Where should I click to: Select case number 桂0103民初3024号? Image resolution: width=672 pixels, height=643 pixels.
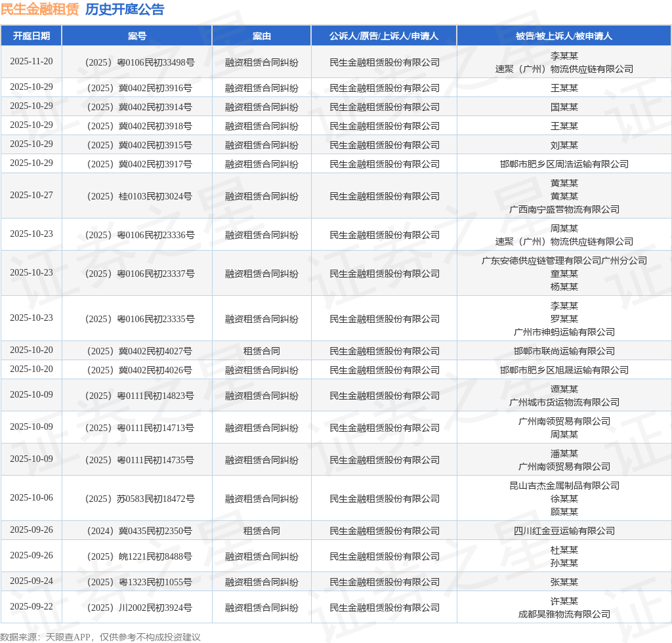tap(140, 196)
